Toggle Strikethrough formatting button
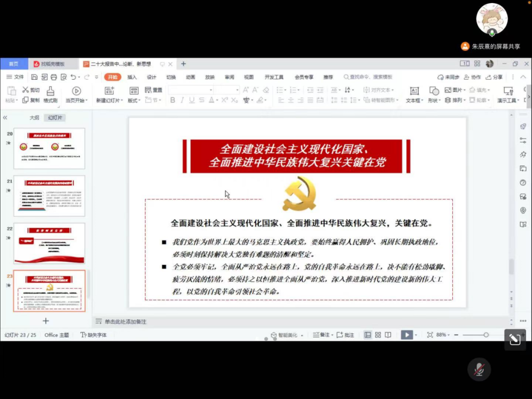532x399 pixels. coord(201,100)
